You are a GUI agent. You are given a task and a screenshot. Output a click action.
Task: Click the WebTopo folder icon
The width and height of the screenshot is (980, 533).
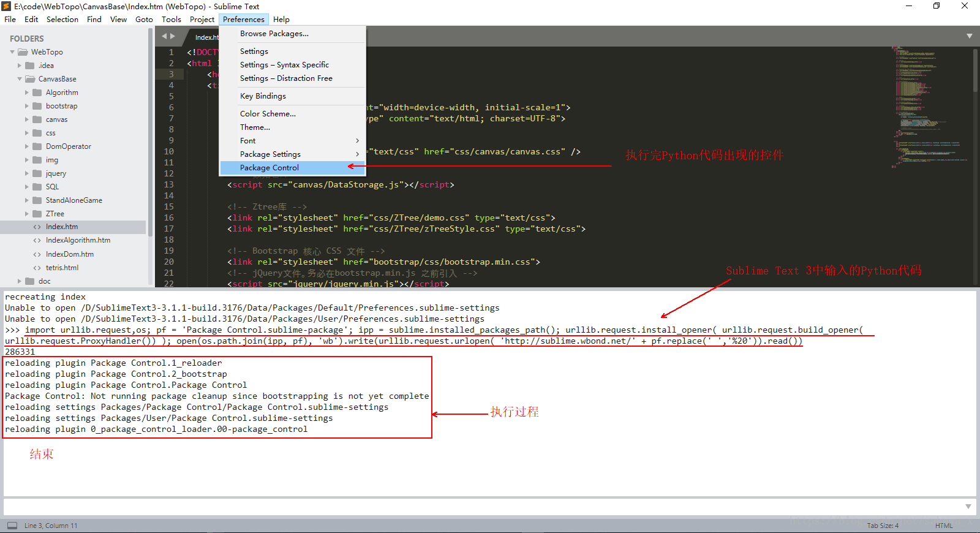(x=23, y=52)
